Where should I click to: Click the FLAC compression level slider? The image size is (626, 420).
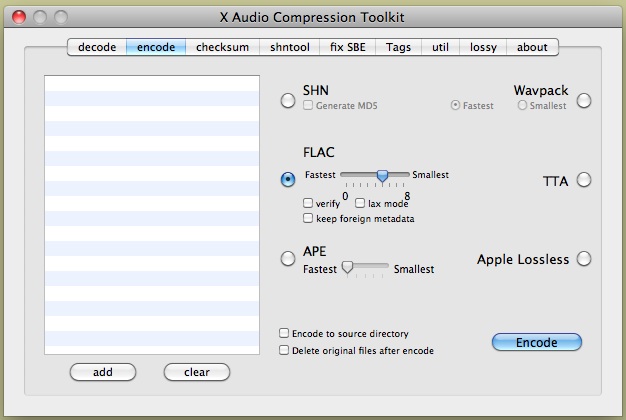(381, 175)
